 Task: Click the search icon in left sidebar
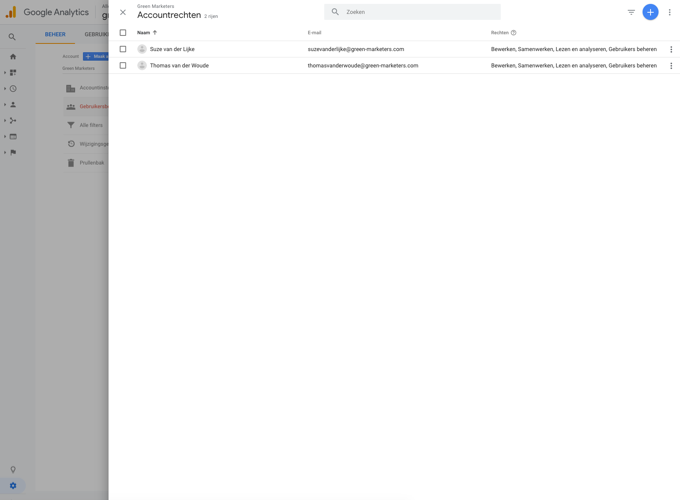12,37
